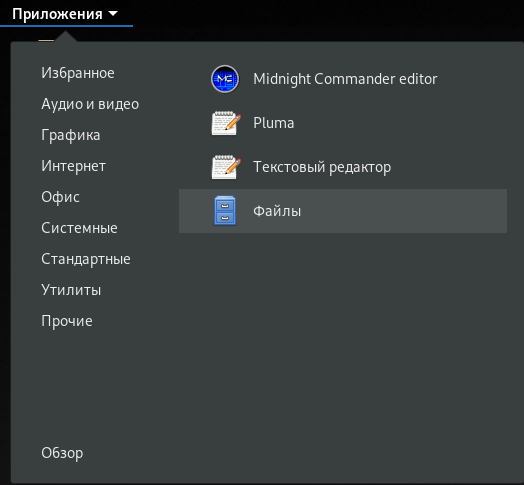Image resolution: width=524 pixels, height=485 pixels.
Task: Select the Текстовый редактор label
Action: pos(322,167)
